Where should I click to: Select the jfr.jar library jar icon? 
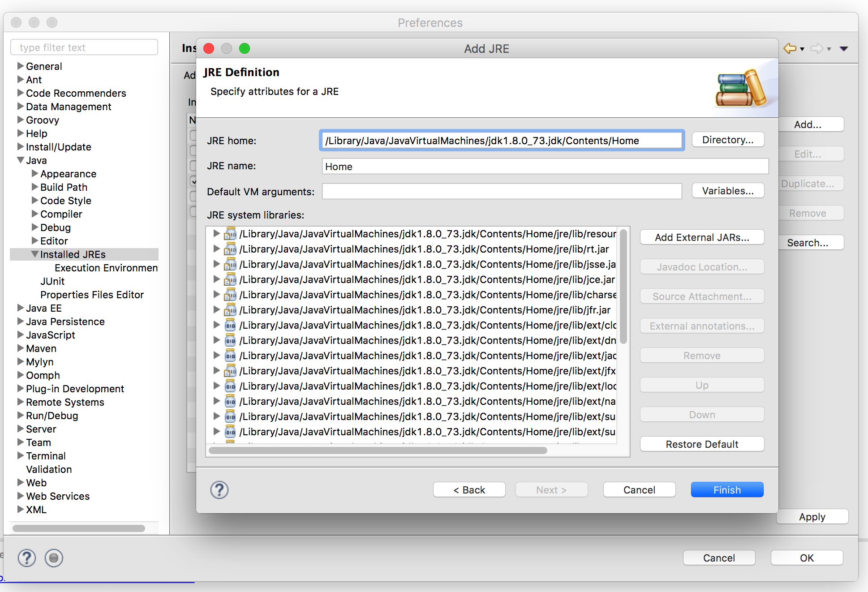[230, 310]
